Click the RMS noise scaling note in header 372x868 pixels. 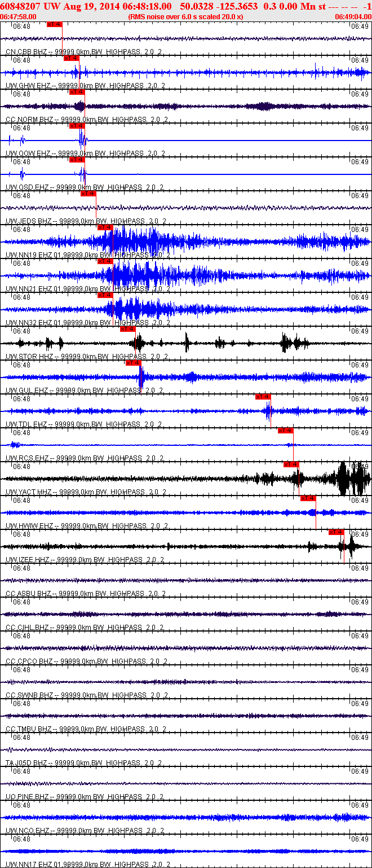[x=185, y=17]
